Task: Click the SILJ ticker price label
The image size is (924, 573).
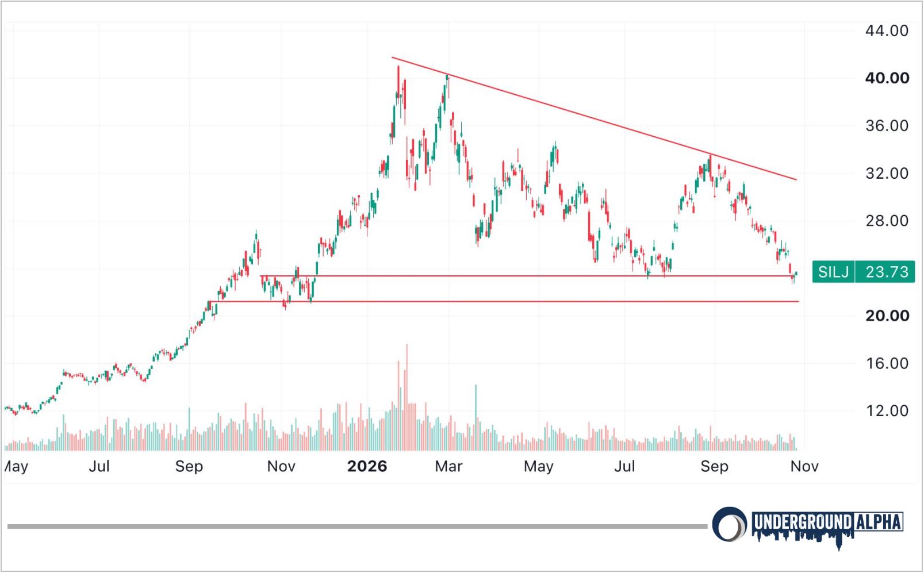Action: (x=834, y=271)
